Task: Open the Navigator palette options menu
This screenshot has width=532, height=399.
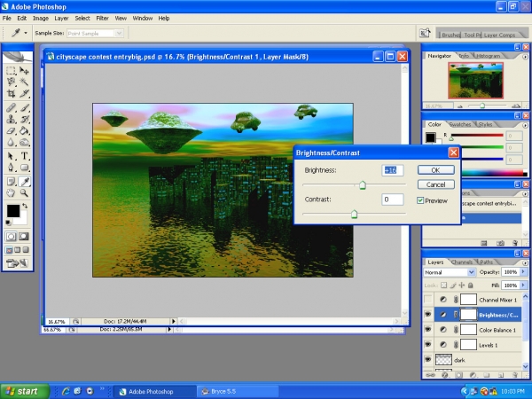Action: click(525, 57)
